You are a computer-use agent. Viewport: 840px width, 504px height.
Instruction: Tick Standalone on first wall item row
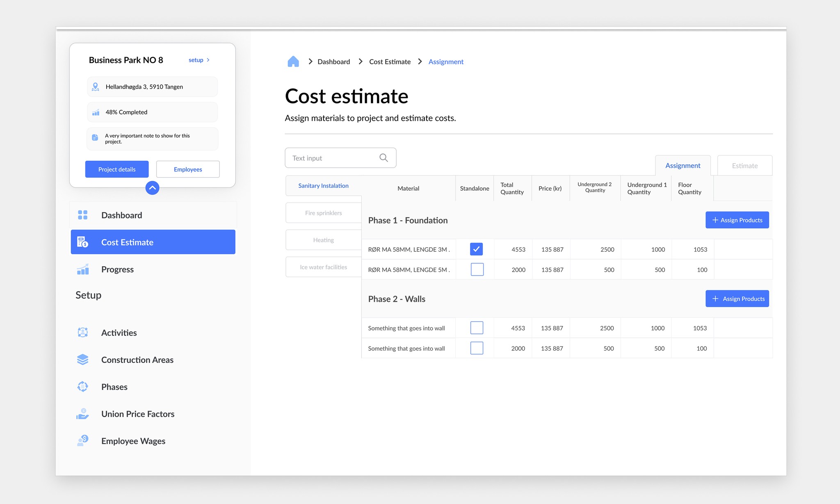tap(477, 328)
